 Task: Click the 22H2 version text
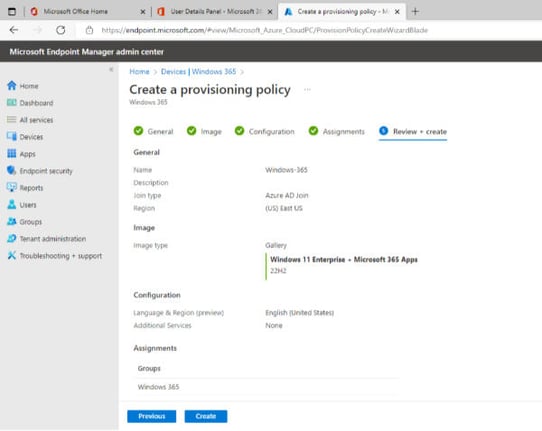pyautogui.click(x=278, y=271)
